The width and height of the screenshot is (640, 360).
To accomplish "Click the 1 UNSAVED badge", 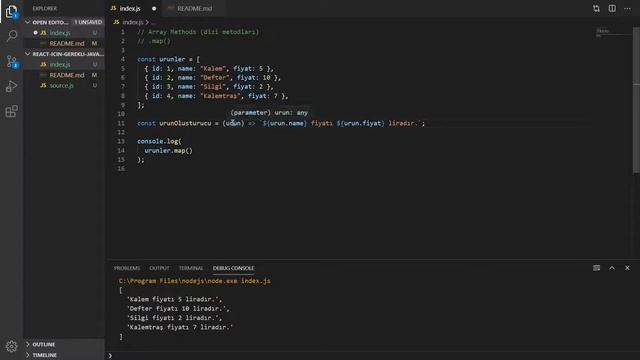I will tap(88, 22).
